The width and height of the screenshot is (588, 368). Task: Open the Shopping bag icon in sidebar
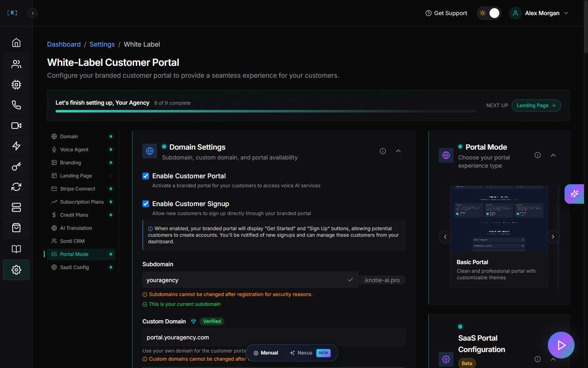click(16, 228)
